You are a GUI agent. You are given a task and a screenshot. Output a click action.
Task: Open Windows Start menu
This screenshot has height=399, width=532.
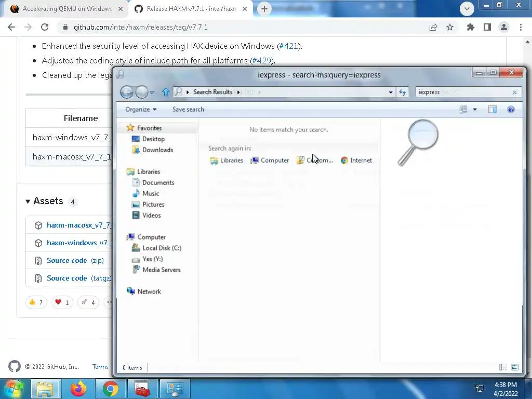click(x=14, y=389)
